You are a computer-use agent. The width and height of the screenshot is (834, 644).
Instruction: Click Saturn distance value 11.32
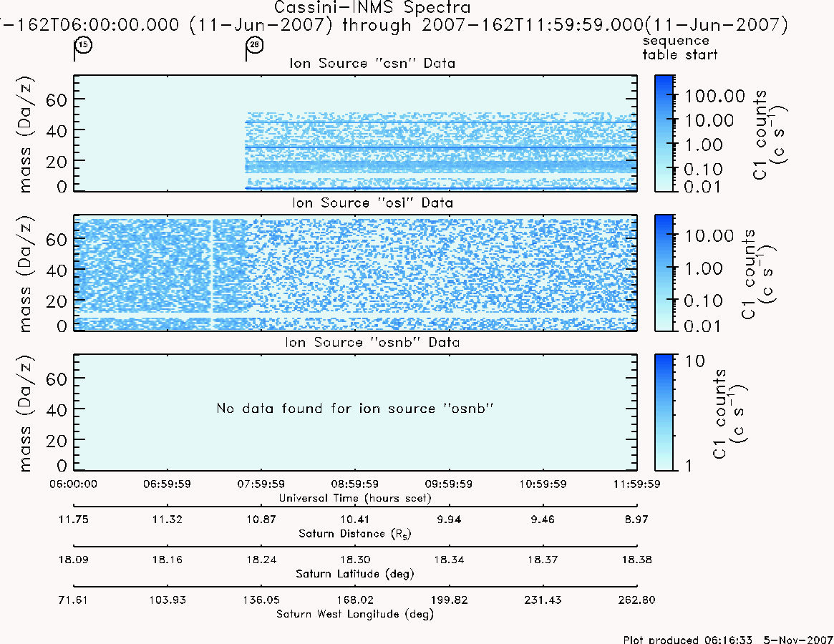tap(167, 519)
